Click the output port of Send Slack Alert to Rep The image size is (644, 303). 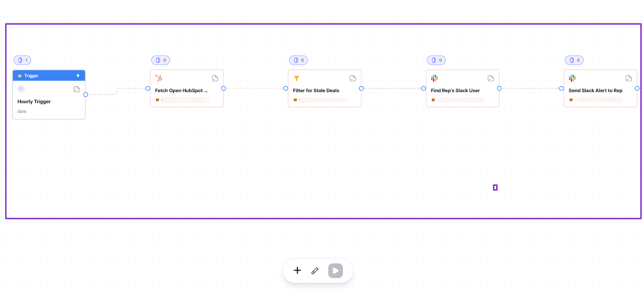(637, 89)
